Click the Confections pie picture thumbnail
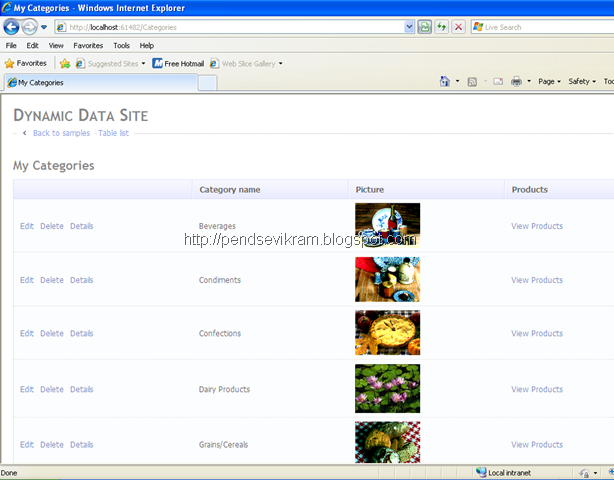The image size is (614, 480). (387, 333)
